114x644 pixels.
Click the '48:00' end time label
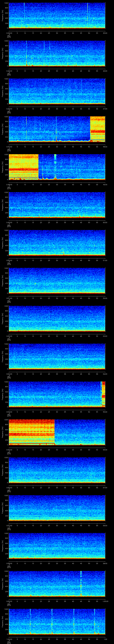pos(105,147)
